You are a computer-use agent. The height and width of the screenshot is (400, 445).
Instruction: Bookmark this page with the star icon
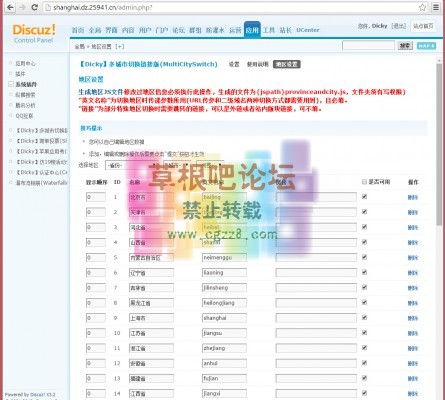click(422, 7)
